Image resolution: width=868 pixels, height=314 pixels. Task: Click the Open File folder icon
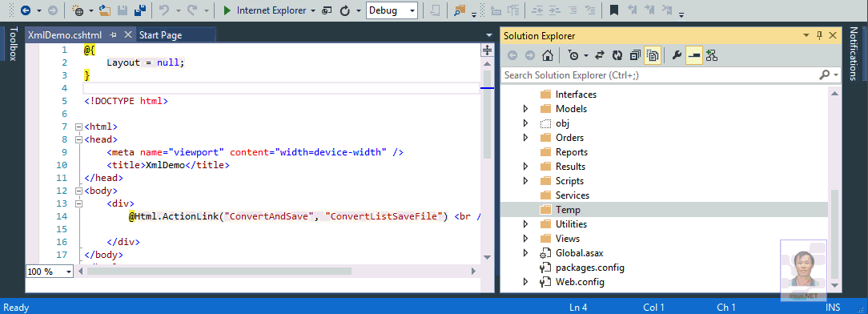[x=105, y=10]
